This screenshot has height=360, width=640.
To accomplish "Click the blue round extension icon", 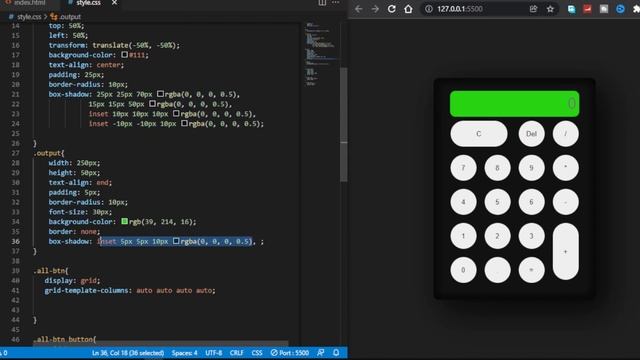I will point(620,9).
